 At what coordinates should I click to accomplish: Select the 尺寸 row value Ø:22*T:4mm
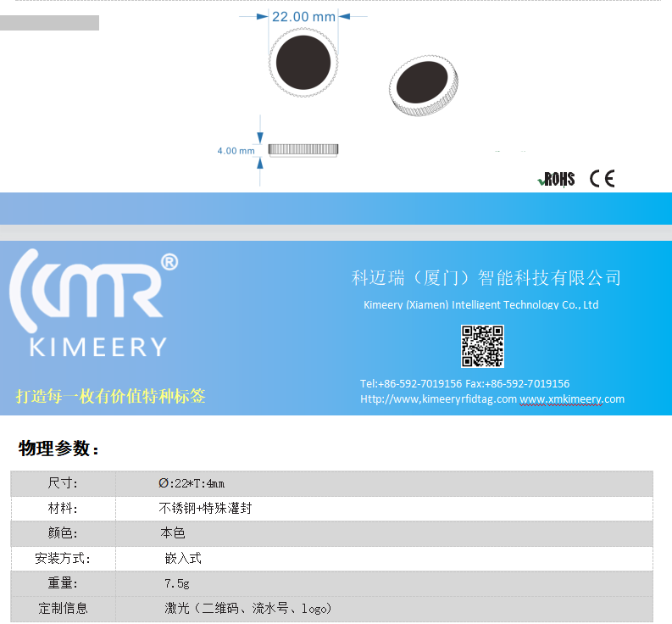(x=192, y=483)
